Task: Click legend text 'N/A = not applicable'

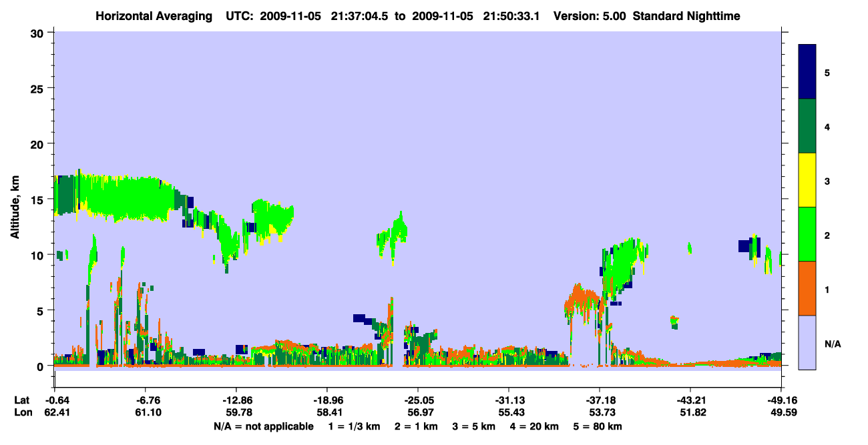Action: (x=264, y=426)
